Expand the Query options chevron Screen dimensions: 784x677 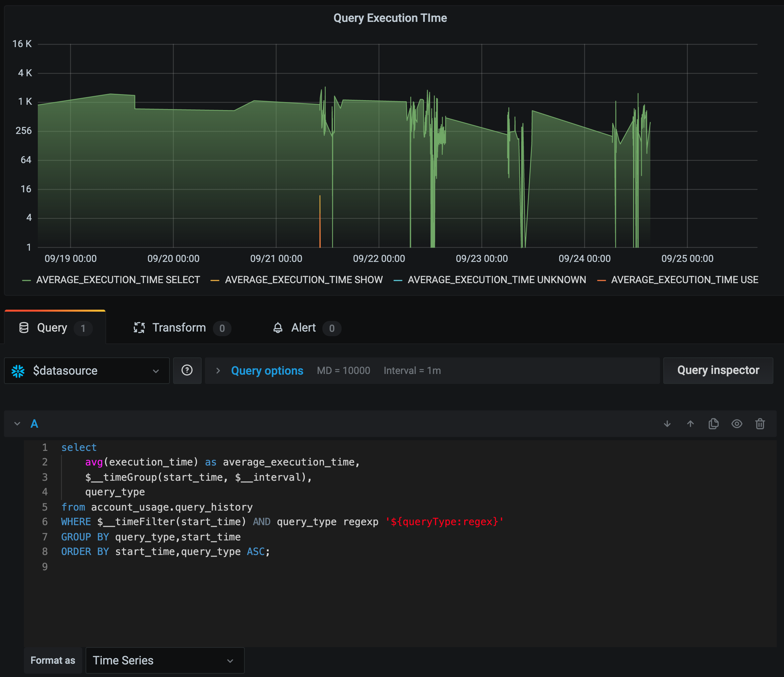click(x=218, y=371)
